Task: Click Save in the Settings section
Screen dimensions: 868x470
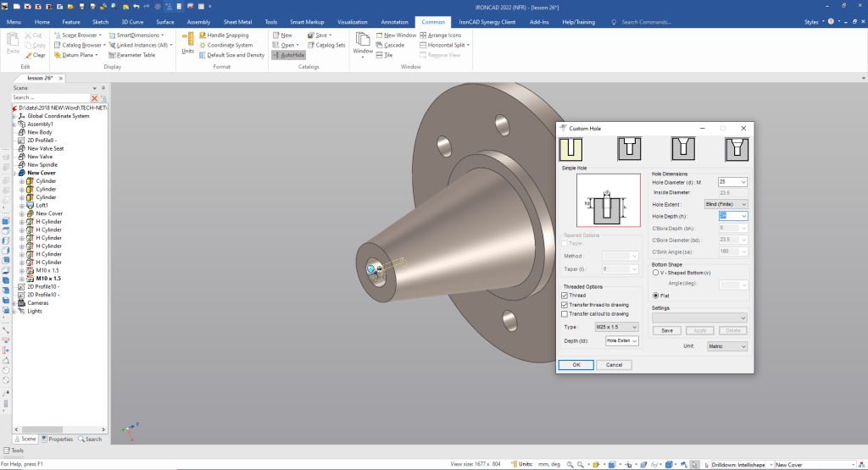Action: 667,330
